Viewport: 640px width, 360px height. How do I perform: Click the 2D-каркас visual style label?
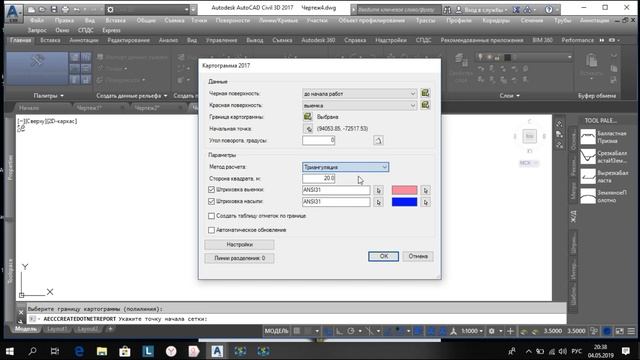click(x=62, y=121)
